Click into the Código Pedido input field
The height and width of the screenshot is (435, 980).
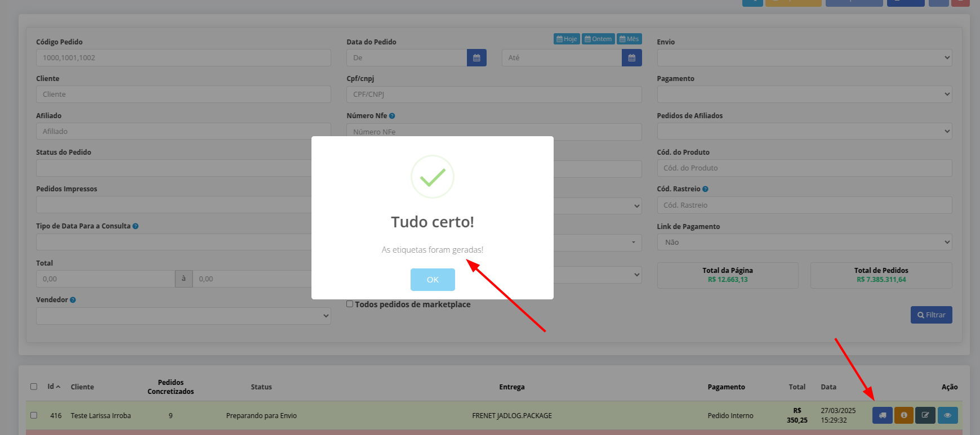(x=183, y=58)
